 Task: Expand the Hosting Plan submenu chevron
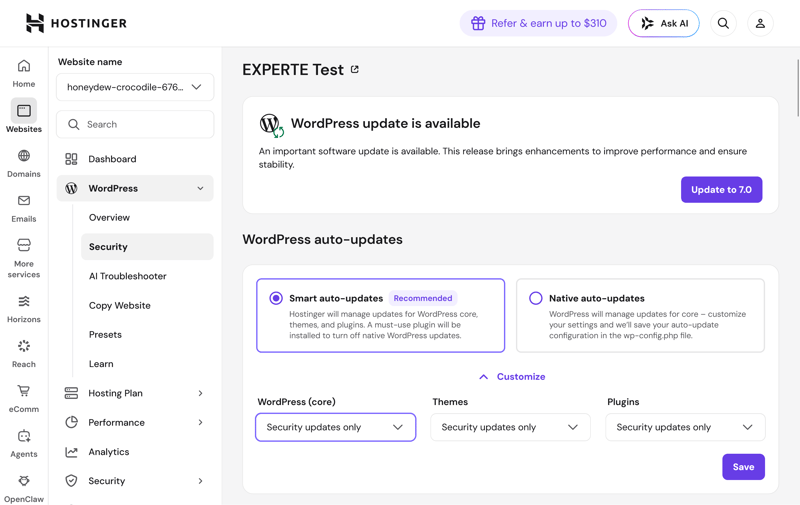coord(201,393)
